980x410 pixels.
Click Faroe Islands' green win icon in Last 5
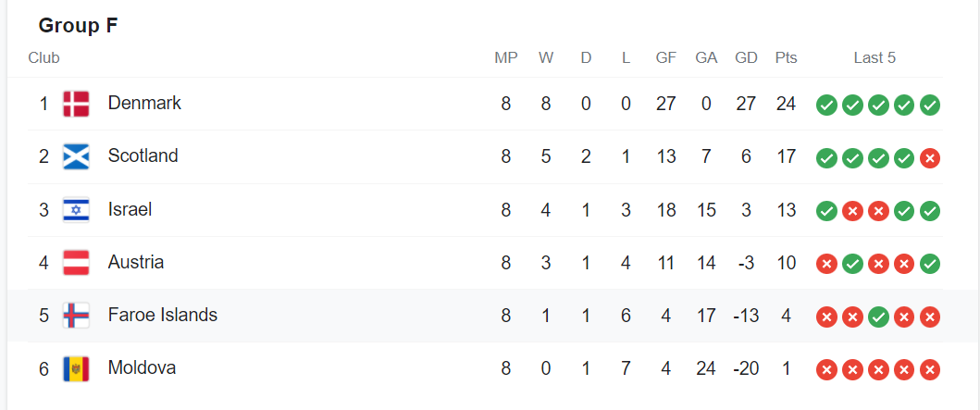pyautogui.click(x=878, y=317)
